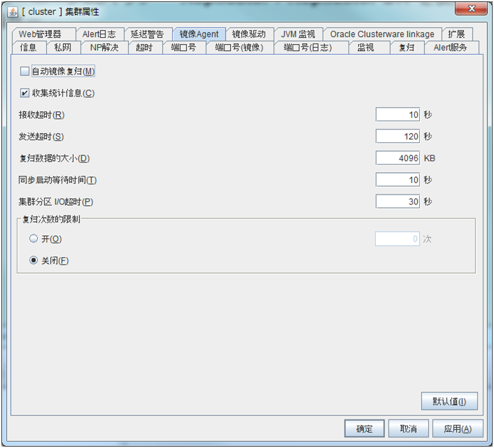
Task: Click the 同步启动等待时间(T) label
Action: pyautogui.click(x=57, y=180)
